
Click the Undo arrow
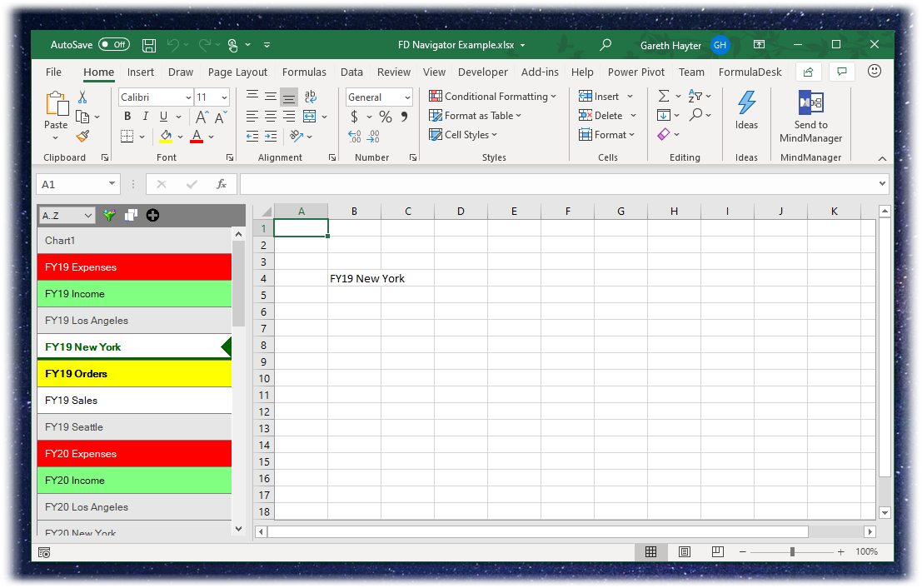click(x=173, y=45)
